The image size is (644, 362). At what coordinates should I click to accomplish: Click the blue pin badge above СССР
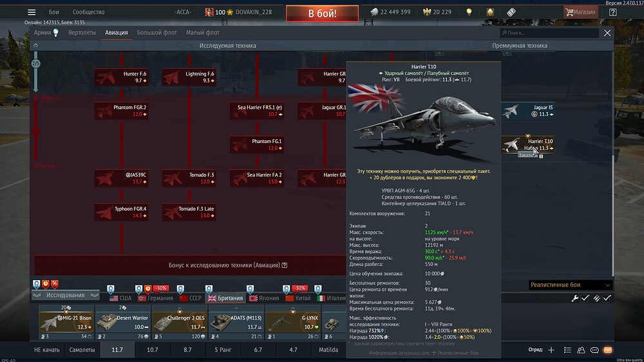pyautogui.click(x=180, y=289)
